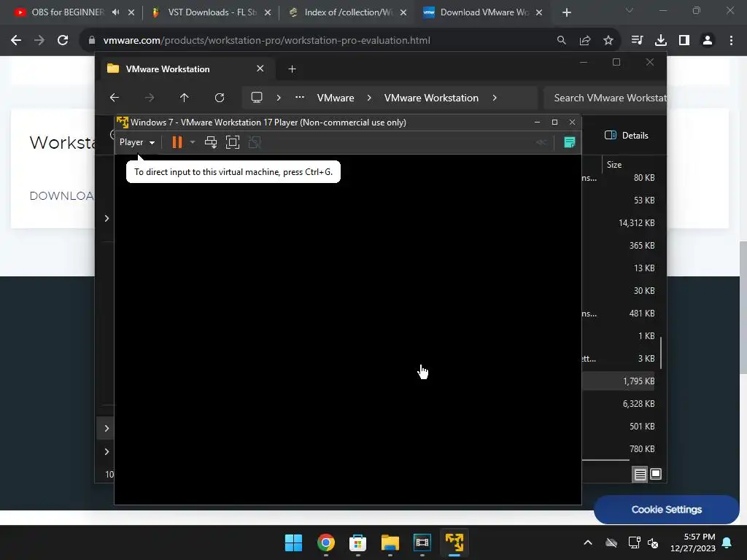Expand chevron after VMware Workstation breadcrumb
Image resolution: width=747 pixels, height=560 pixels.
[495, 98]
